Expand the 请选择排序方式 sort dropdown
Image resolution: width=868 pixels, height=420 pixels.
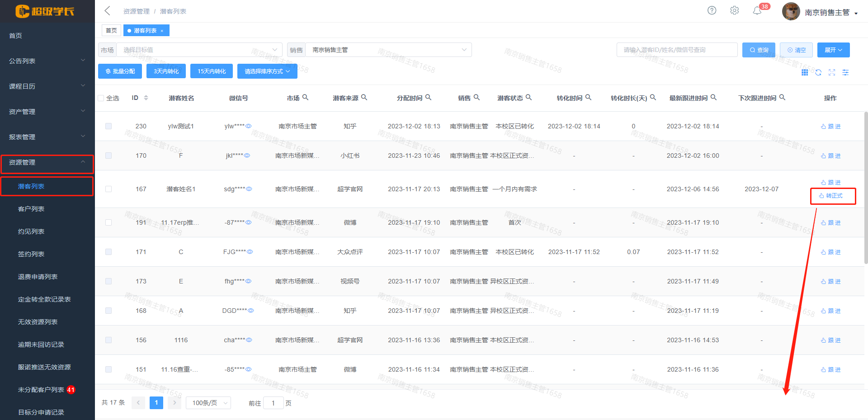pyautogui.click(x=267, y=71)
